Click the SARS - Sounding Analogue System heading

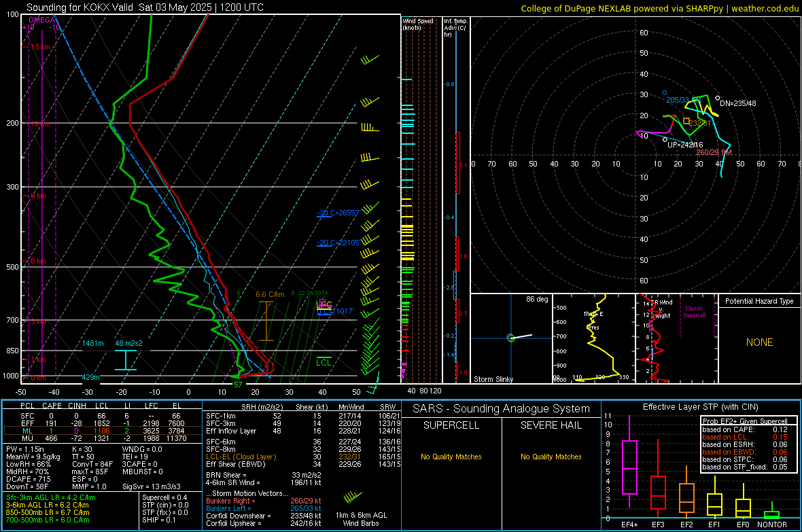coord(502,409)
